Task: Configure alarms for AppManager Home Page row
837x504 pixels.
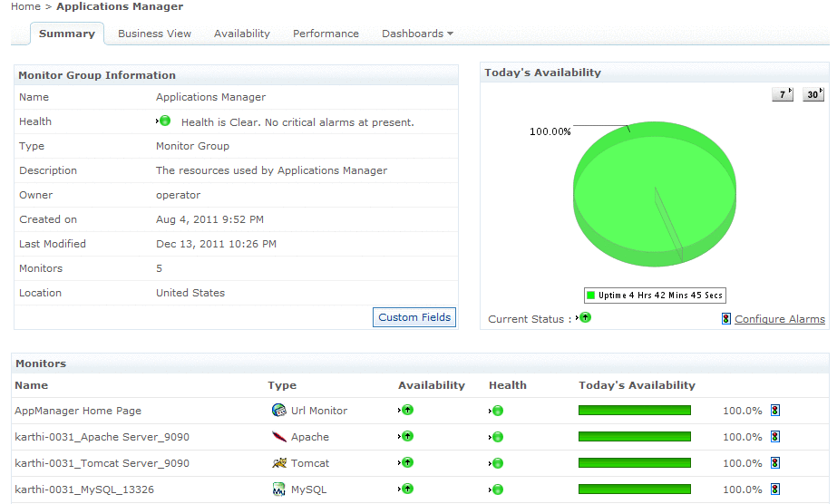Action: click(775, 410)
